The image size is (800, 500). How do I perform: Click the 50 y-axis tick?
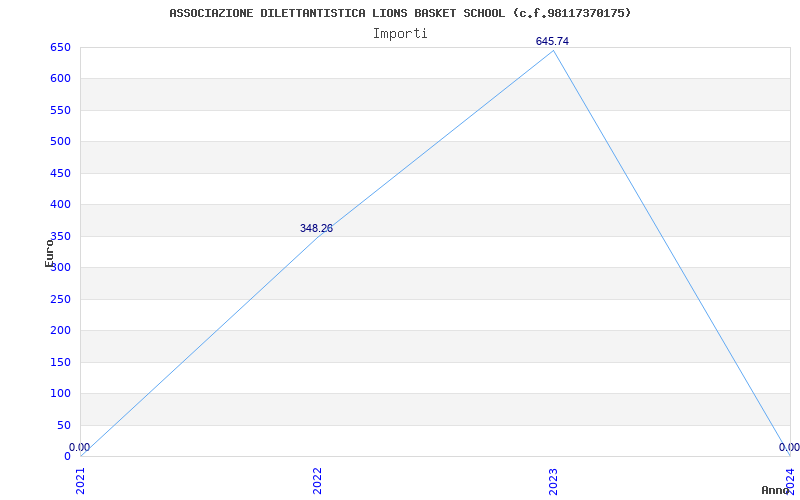pos(64,425)
